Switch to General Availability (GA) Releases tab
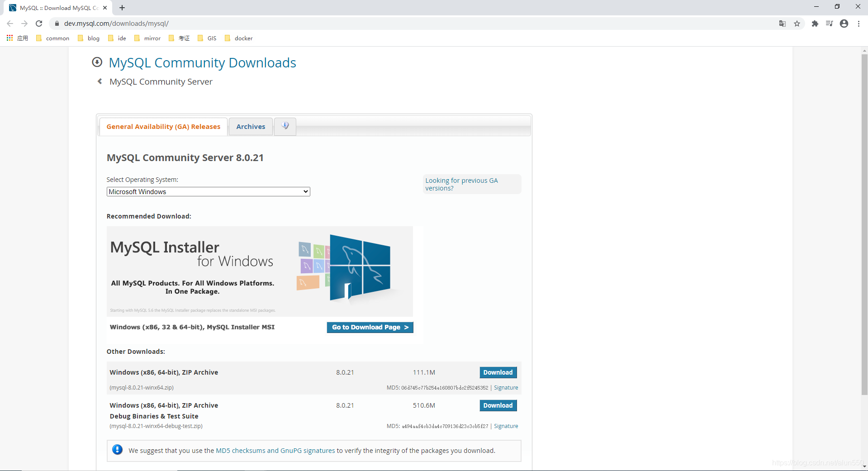This screenshot has height=471, width=868. (x=163, y=127)
